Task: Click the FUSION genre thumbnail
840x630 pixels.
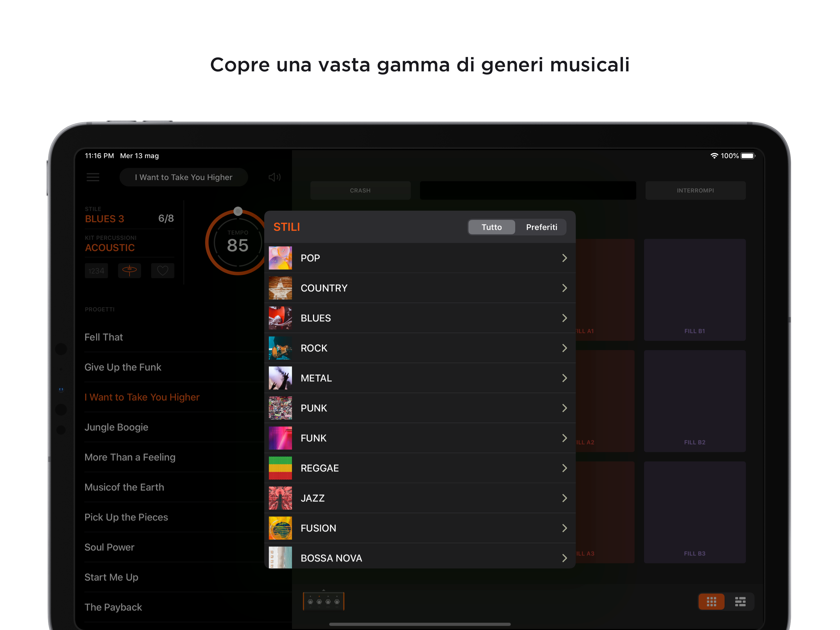Action: pyautogui.click(x=280, y=528)
